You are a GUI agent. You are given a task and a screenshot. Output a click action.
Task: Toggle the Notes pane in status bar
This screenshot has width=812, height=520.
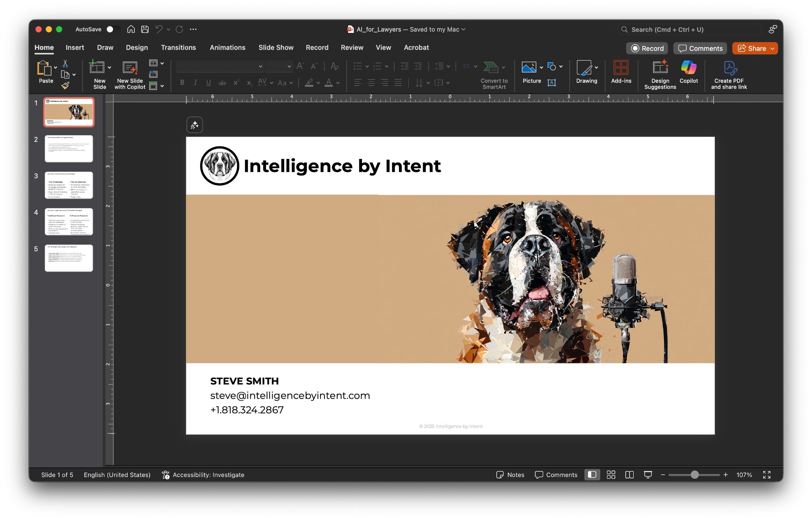pos(510,475)
